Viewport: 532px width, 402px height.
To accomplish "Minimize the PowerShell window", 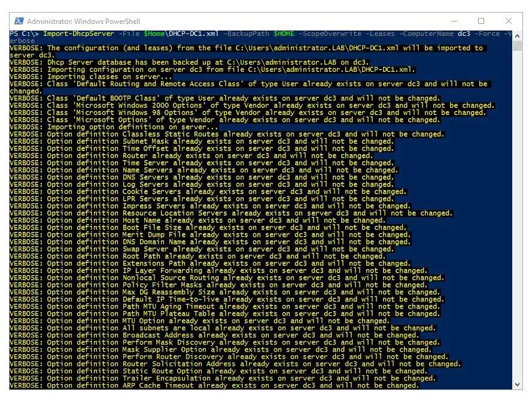I will click(453, 21).
